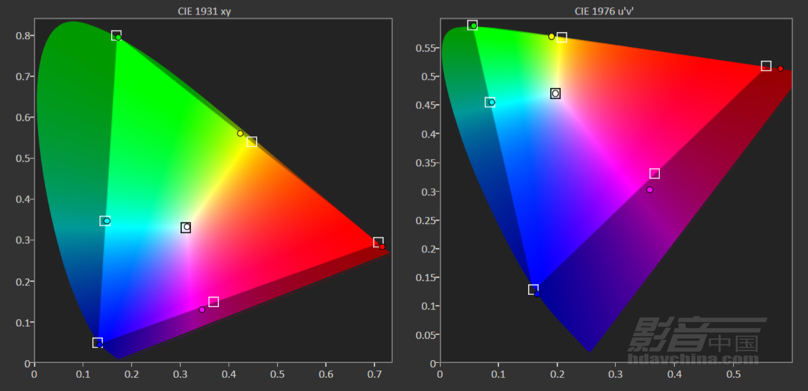Select red target square in CIE 1976 chart
The height and width of the screenshot is (391, 808).
point(766,66)
